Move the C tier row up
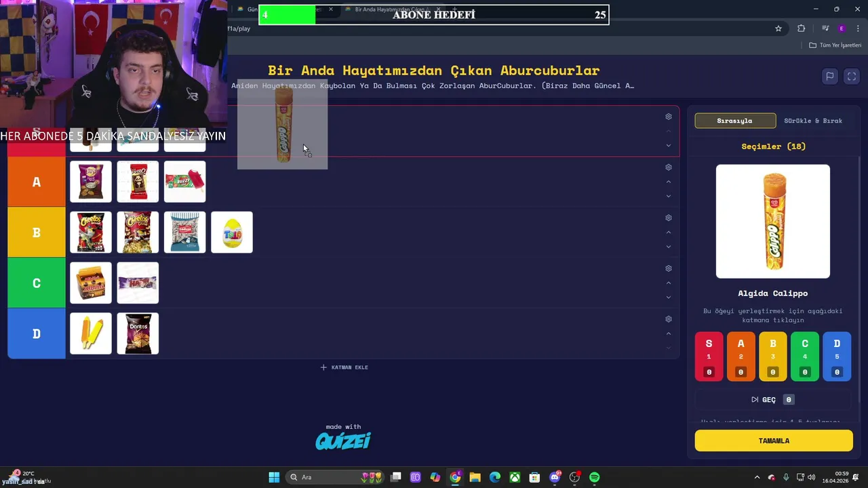868x488 pixels. [x=668, y=283]
